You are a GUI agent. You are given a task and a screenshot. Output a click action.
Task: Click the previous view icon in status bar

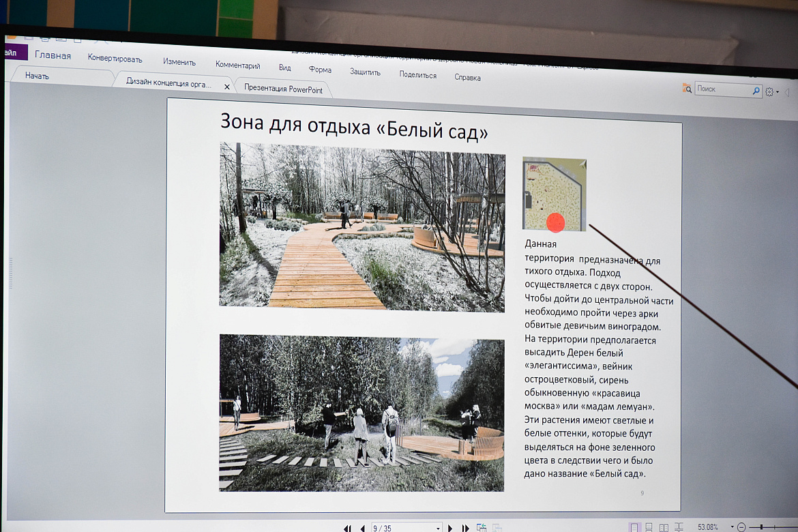pos(482,528)
